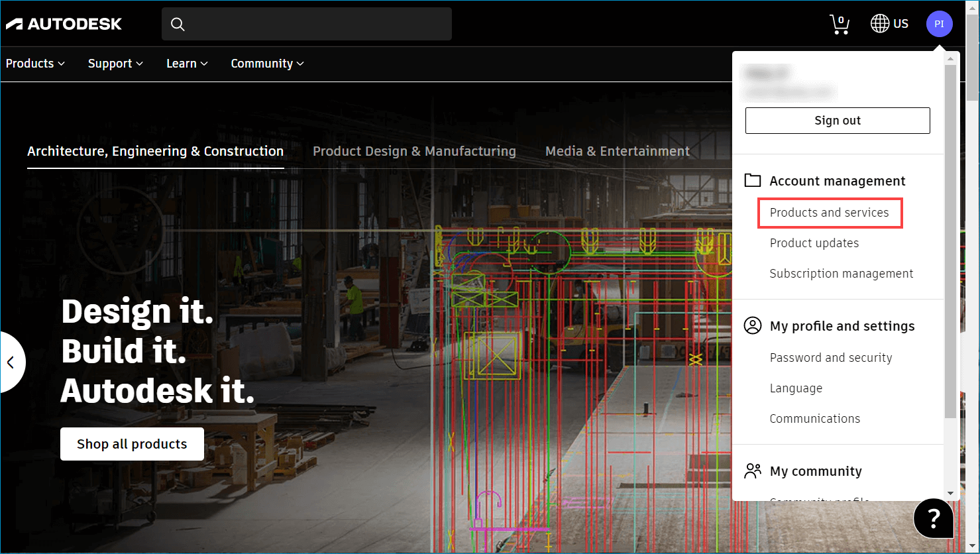
Task: Click the globe region icon
Action: click(x=879, y=24)
